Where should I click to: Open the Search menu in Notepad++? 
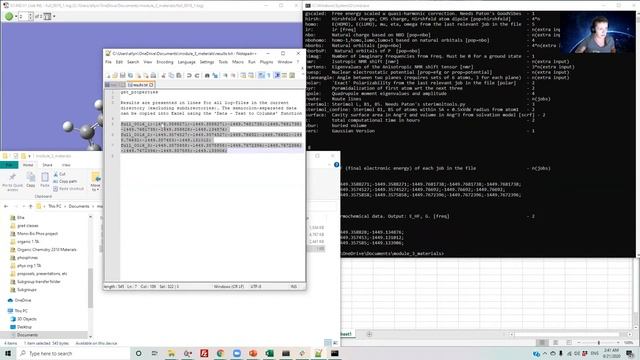coord(133,62)
